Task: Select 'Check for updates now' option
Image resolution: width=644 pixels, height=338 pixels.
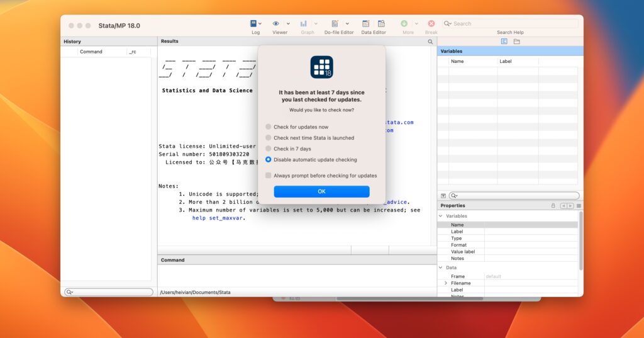Action: (268, 127)
